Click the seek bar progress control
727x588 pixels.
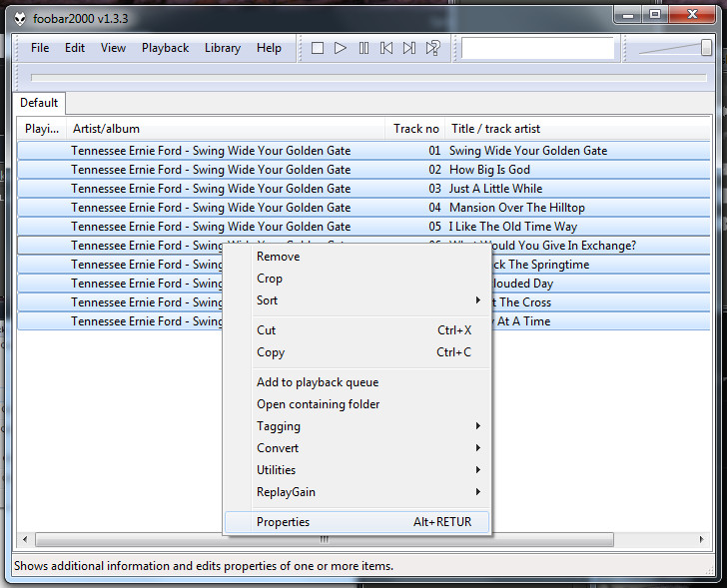(x=368, y=78)
